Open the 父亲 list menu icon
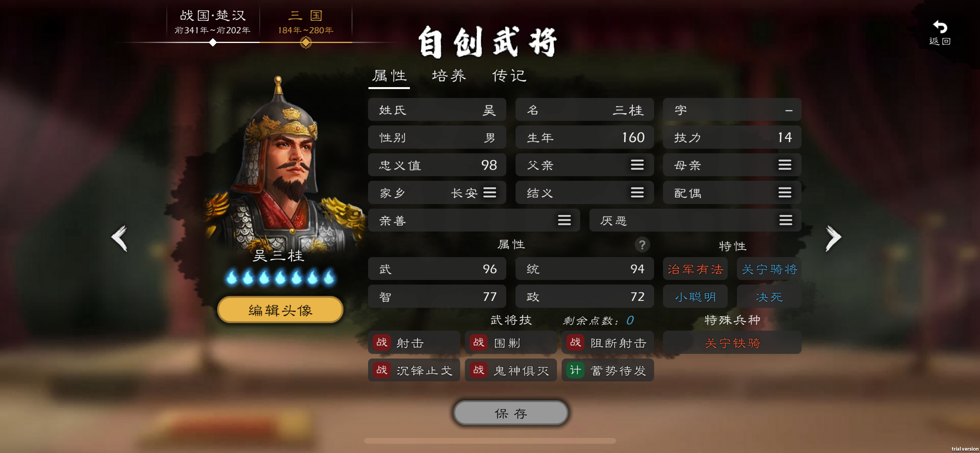Screen dimensions: 980x453 (637, 165)
